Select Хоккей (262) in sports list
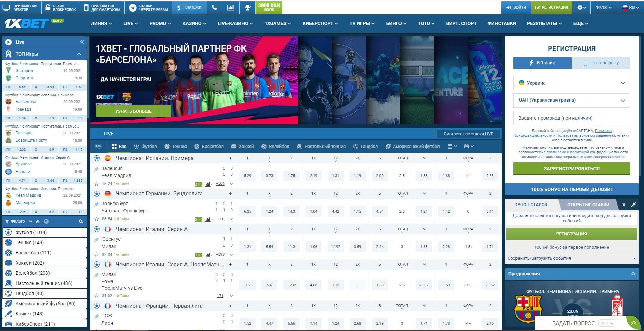This screenshot has width=644, height=331. (x=45, y=263)
